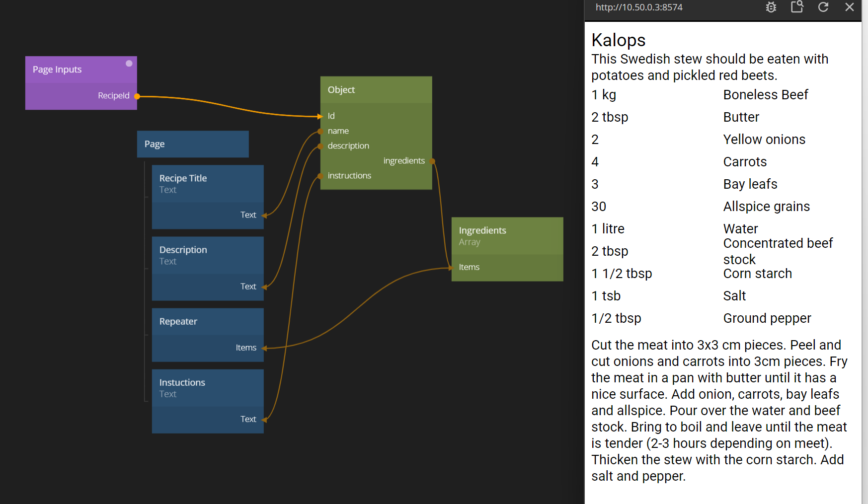Click the preview URL address text

pos(639,7)
